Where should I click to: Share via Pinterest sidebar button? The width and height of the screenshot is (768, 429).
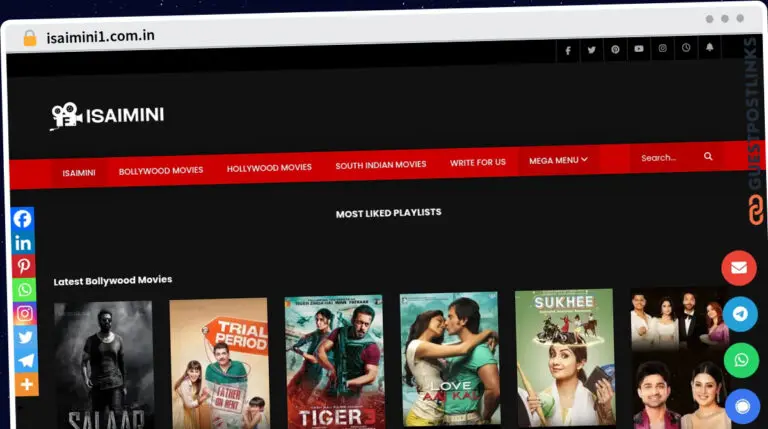click(24, 266)
